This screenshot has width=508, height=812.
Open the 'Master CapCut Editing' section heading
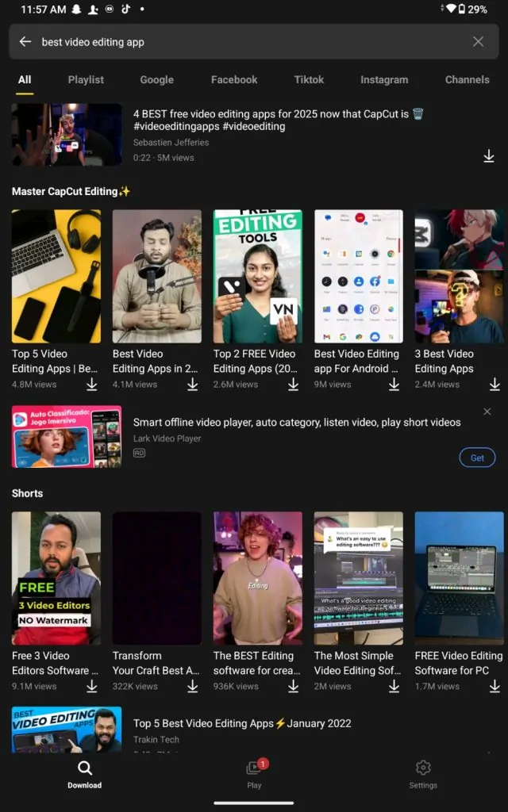(x=71, y=191)
